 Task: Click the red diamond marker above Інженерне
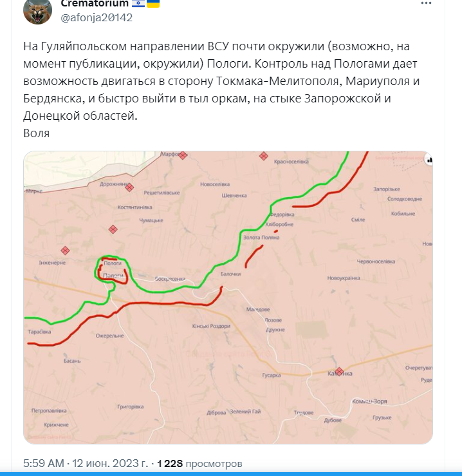tap(65, 251)
